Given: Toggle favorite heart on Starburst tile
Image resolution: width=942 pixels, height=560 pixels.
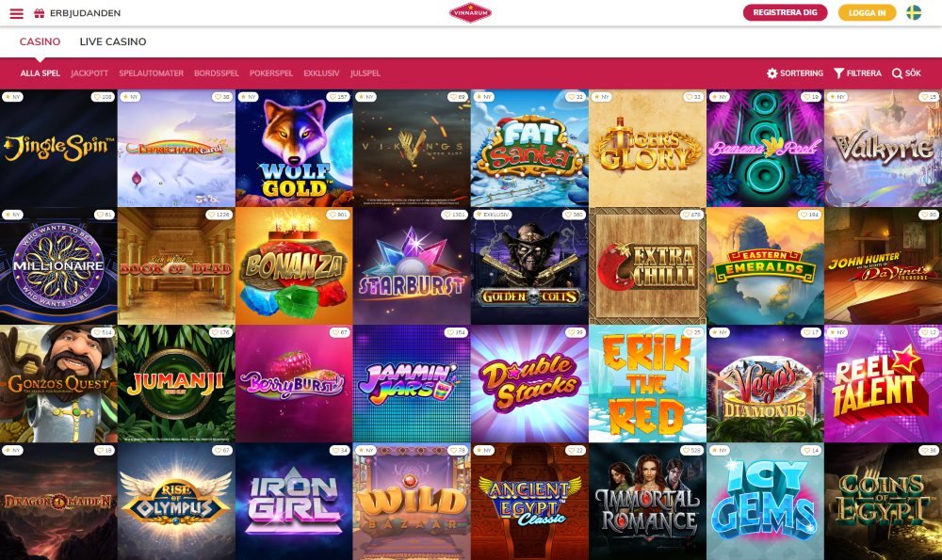Looking at the screenshot, I should coord(447,215).
